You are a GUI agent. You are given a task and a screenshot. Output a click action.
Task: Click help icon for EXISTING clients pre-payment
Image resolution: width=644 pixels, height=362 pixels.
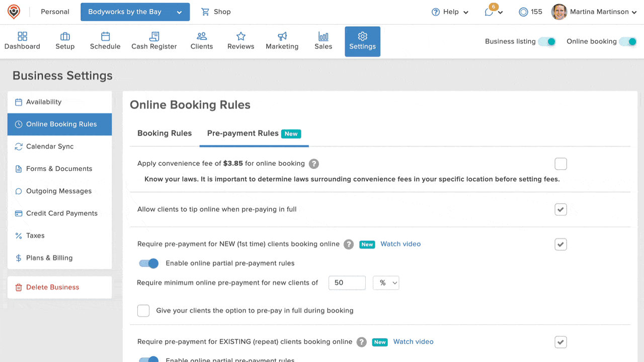point(361,342)
